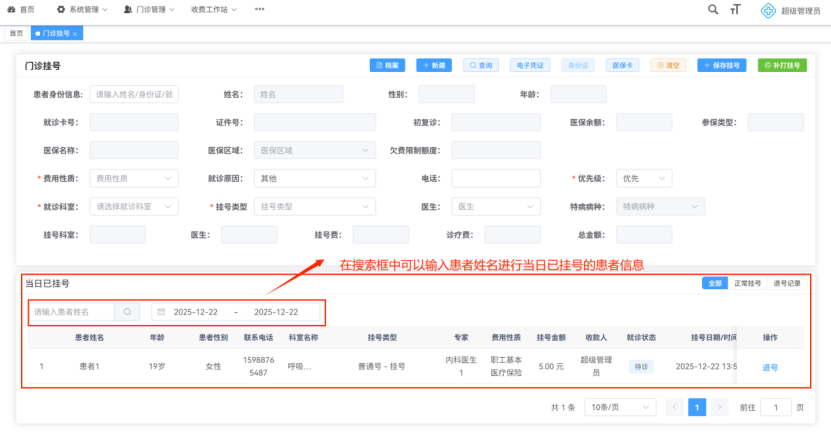Close the 门诊挂号 tab with its x
This screenshot has height=432, width=831.
[x=75, y=33]
